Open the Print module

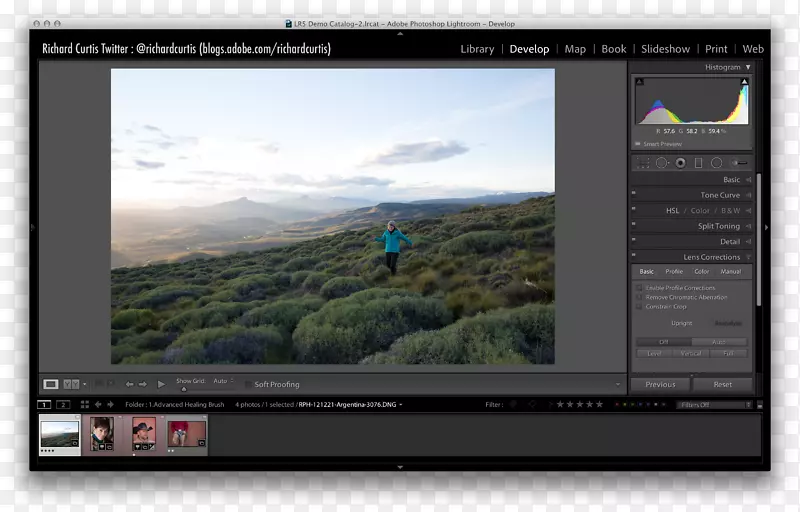(716, 49)
